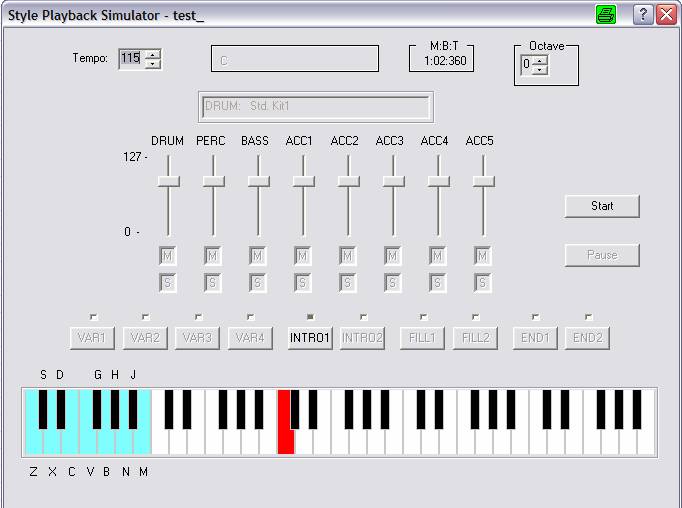Screen dimensions: 682x508
Task: Click the green printer icon in title bar
Action: pos(605,14)
